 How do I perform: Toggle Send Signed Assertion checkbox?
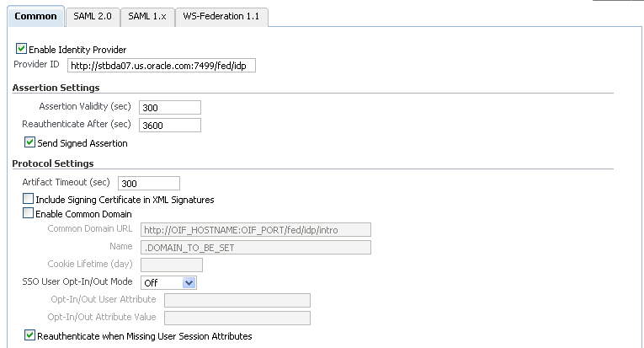[30, 142]
